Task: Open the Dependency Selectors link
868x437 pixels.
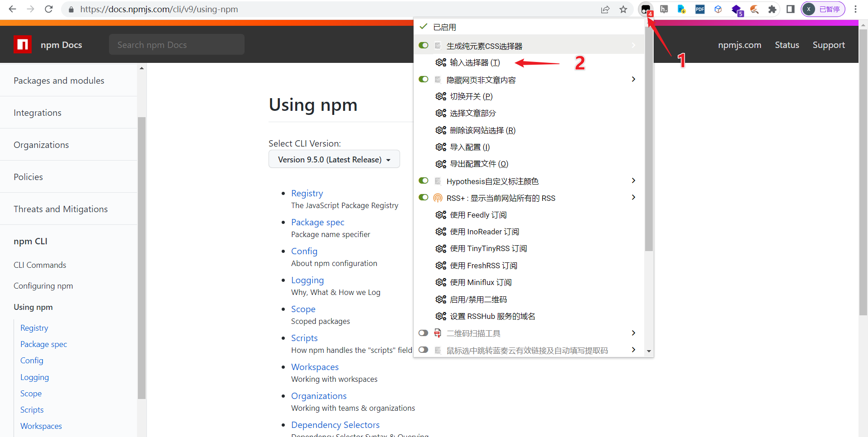Action: pos(335,425)
